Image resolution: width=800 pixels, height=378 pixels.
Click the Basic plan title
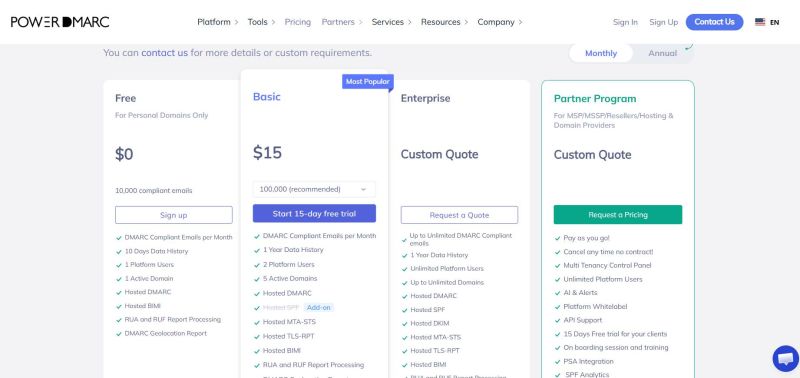(267, 97)
